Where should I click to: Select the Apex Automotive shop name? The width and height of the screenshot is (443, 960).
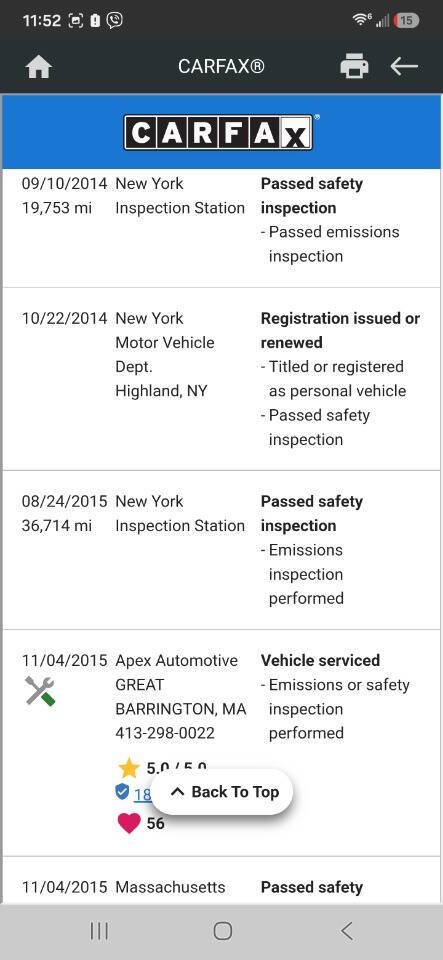pos(176,661)
